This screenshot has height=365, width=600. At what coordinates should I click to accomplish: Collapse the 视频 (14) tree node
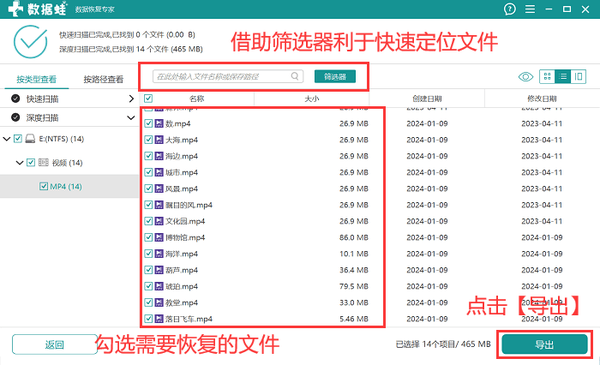click(x=20, y=163)
